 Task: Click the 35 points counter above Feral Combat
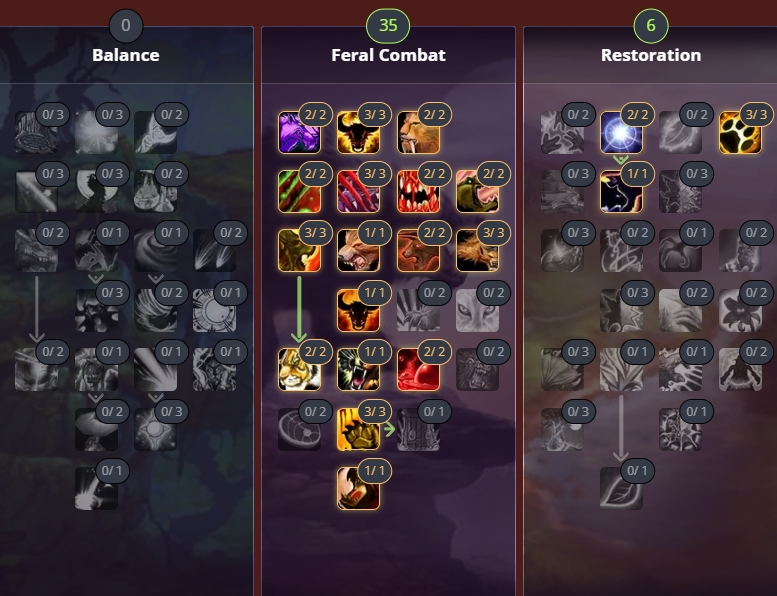[388, 25]
